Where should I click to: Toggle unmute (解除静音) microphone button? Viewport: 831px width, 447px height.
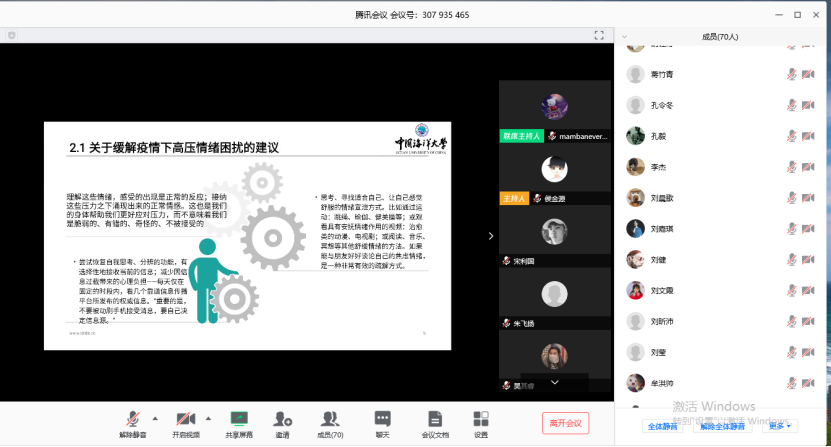pyautogui.click(x=133, y=419)
